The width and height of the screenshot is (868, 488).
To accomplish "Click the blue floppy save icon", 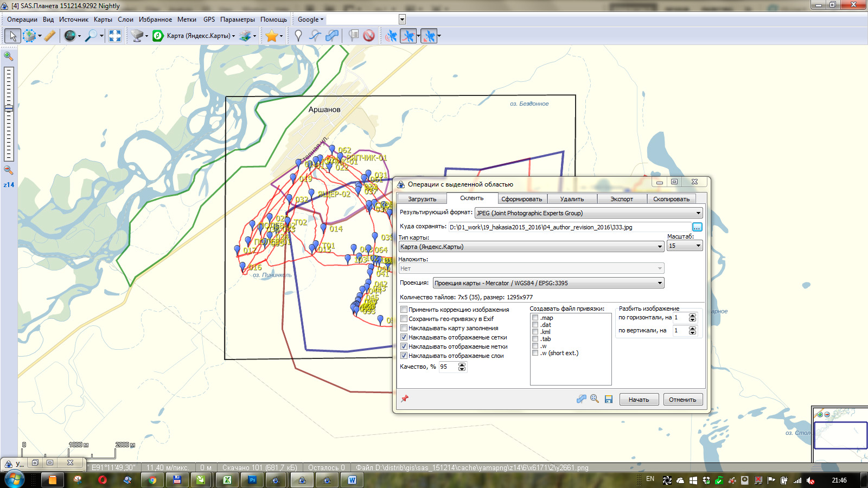I will (x=609, y=399).
